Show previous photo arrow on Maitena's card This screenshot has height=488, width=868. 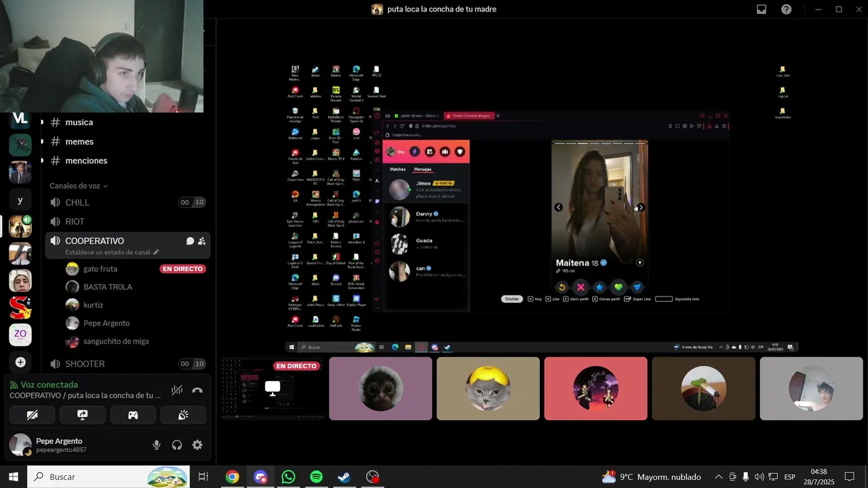559,207
